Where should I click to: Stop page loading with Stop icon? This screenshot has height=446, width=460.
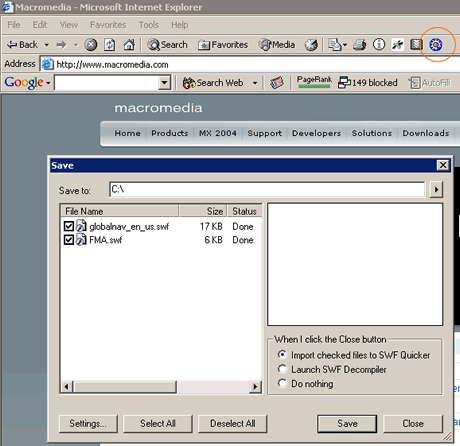pyautogui.click(x=90, y=44)
